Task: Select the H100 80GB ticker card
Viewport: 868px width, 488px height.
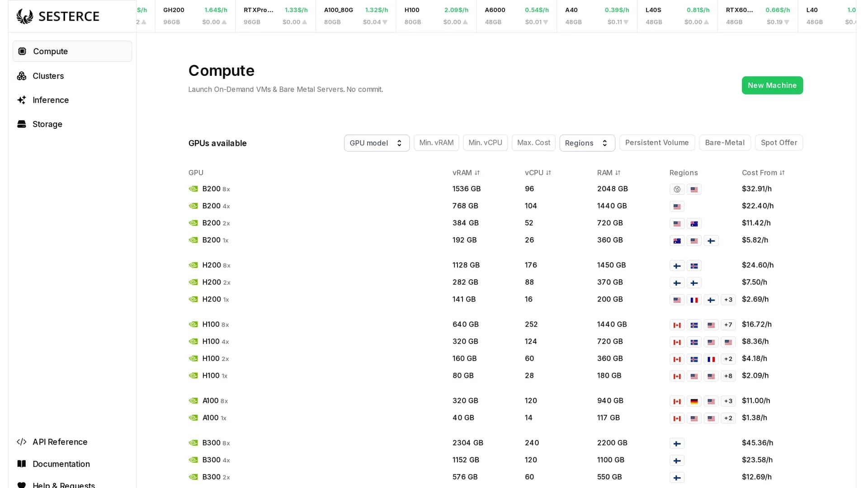Action: pyautogui.click(x=436, y=16)
